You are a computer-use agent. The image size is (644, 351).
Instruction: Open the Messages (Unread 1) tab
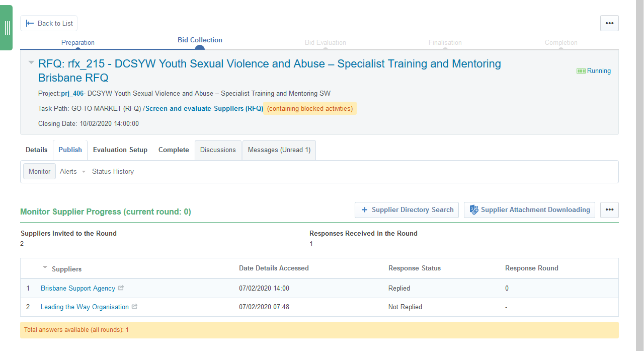(x=279, y=150)
